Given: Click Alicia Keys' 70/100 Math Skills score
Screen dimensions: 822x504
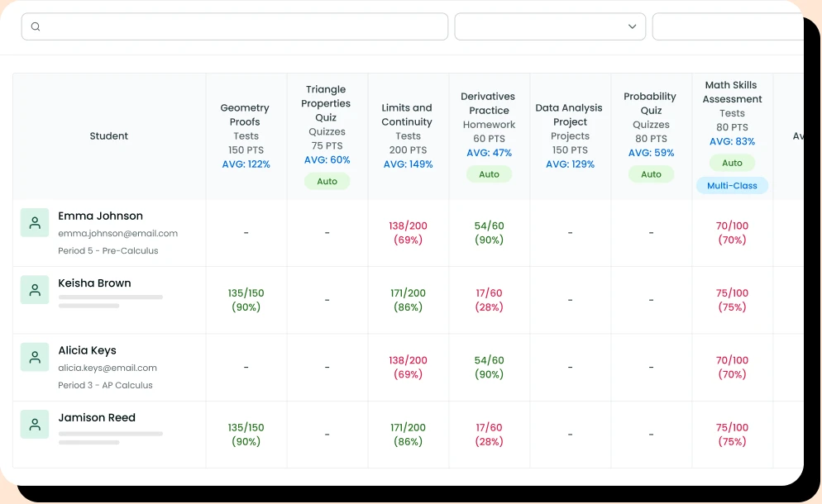Looking at the screenshot, I should tap(732, 368).
